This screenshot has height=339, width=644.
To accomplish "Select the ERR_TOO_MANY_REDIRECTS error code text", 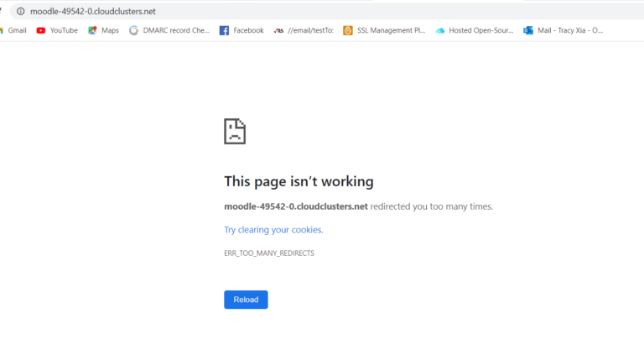I will 269,253.
